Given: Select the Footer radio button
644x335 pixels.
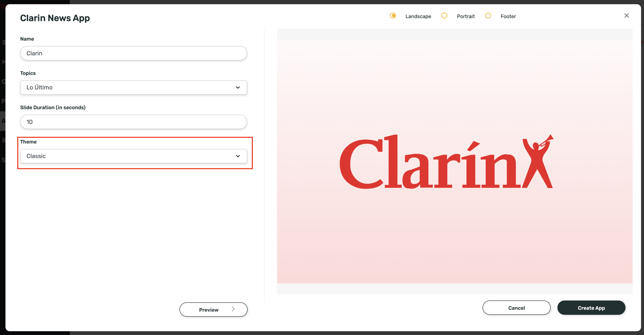Looking at the screenshot, I should coord(488,16).
